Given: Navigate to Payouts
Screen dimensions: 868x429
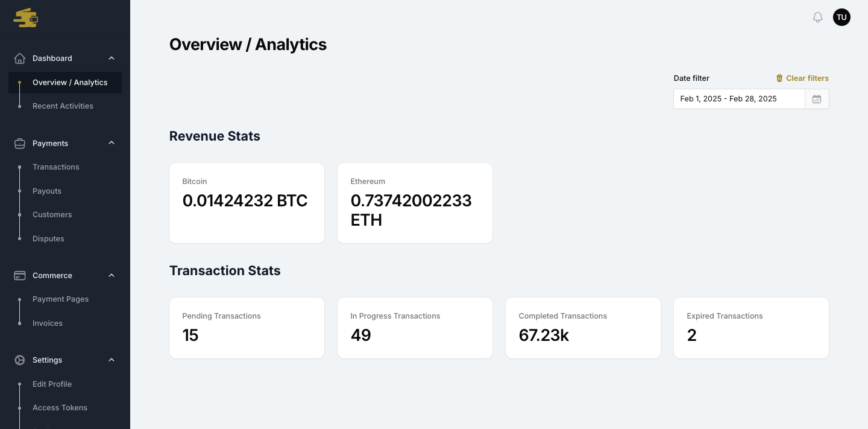Looking at the screenshot, I should [47, 191].
